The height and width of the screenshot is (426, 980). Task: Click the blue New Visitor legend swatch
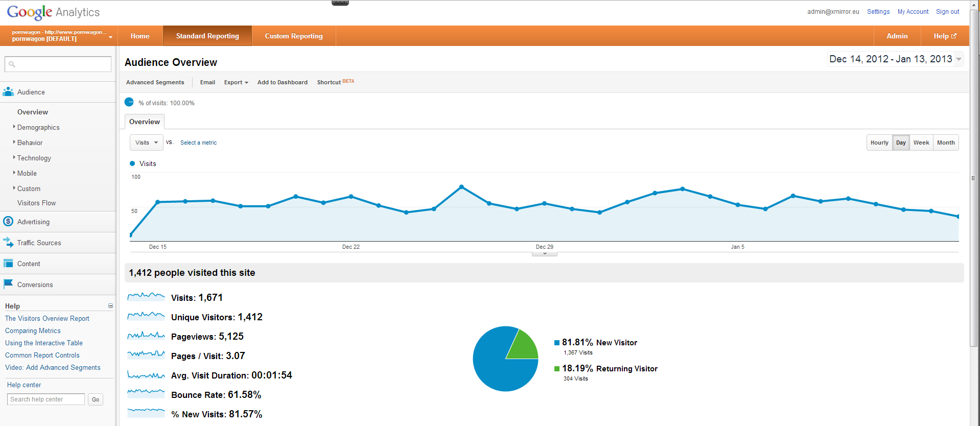click(x=557, y=343)
